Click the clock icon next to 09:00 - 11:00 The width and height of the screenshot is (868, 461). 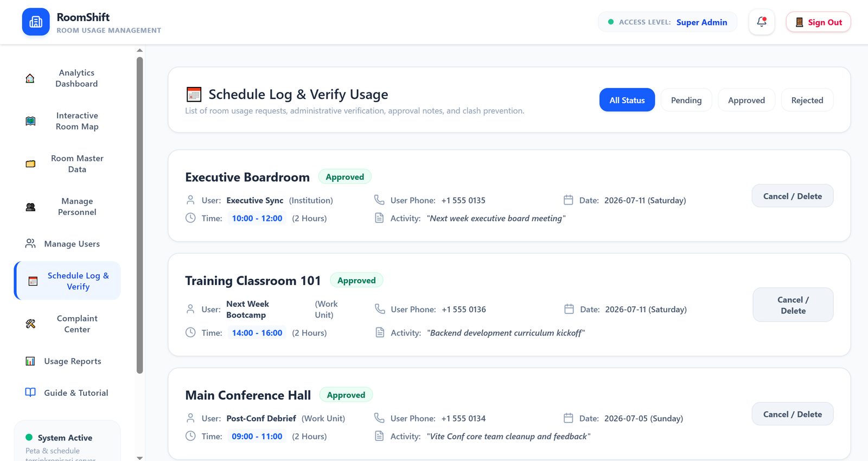[190, 436]
